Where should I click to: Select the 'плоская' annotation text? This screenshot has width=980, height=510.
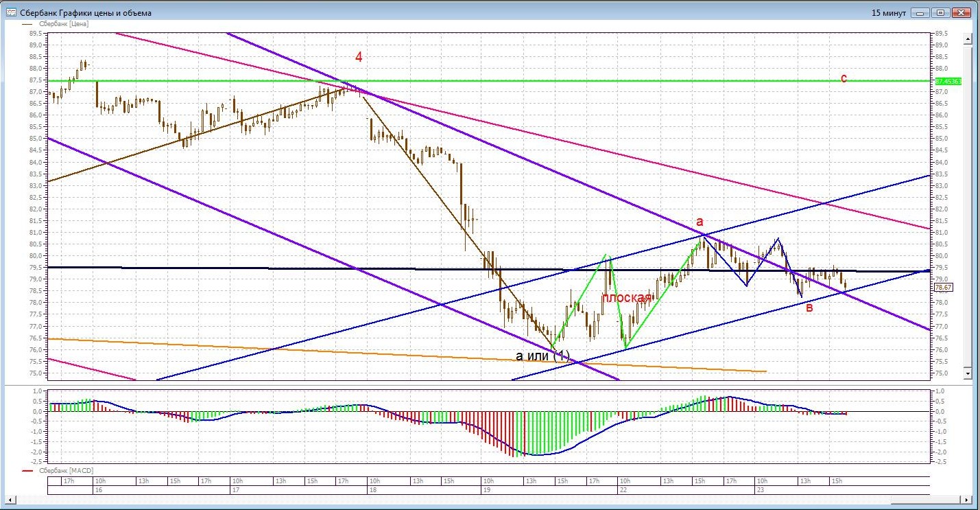click(625, 298)
